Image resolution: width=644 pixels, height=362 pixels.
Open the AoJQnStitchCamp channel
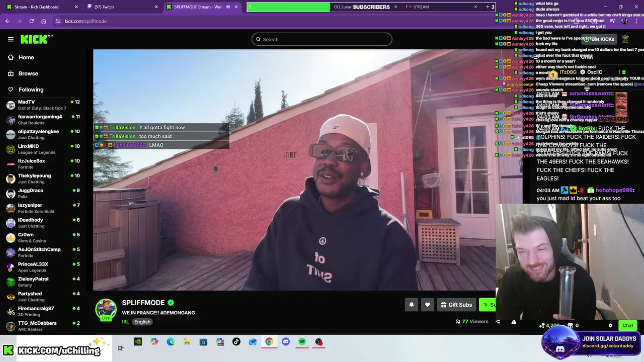(43, 252)
